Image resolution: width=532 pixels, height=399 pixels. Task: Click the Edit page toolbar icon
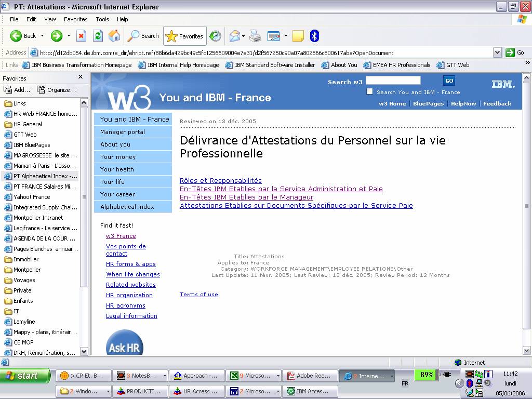pyautogui.click(x=273, y=36)
